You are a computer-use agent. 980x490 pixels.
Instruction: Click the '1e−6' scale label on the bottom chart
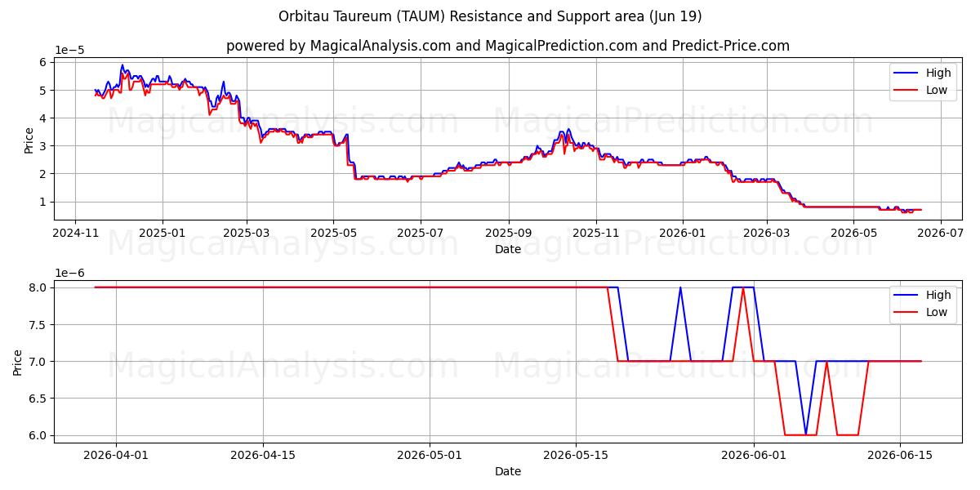click(69, 272)
